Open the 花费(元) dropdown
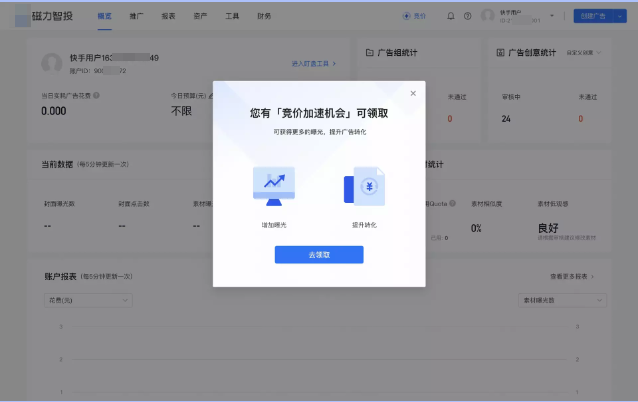This screenshot has width=638, height=402. [x=88, y=300]
